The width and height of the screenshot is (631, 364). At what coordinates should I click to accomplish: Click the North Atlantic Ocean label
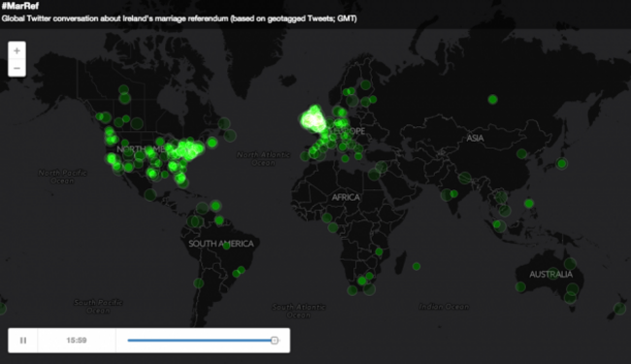click(263, 159)
